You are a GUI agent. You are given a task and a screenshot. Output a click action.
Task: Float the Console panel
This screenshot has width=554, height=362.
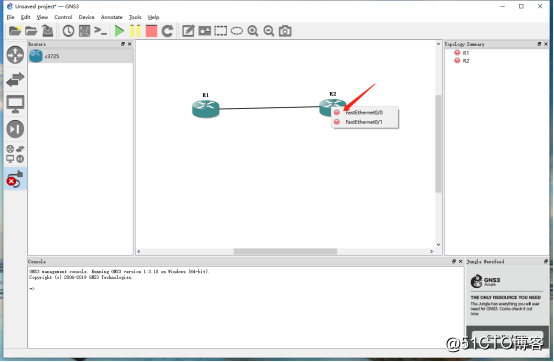pos(454,262)
